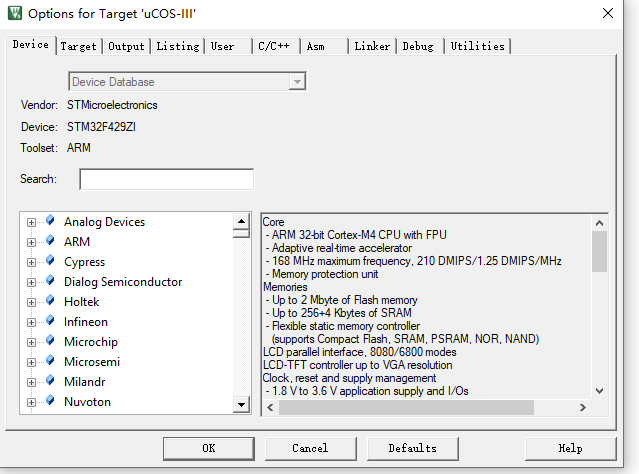Click the Nuvoton vendor icon
Screen dimensions: 639x474
[50, 402]
